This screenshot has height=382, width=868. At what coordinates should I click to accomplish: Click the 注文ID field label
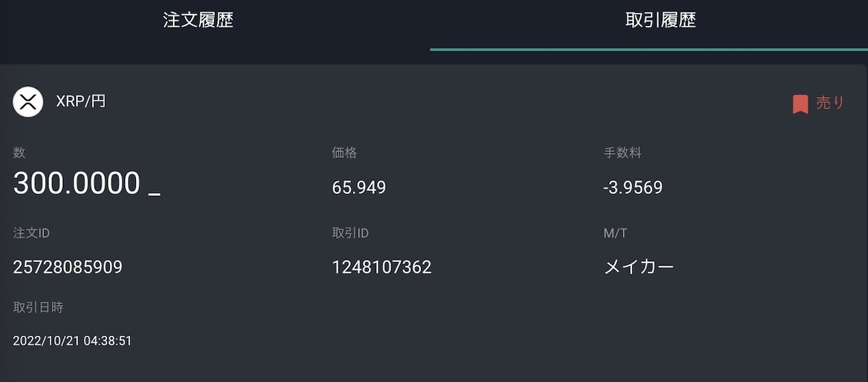[x=31, y=233]
